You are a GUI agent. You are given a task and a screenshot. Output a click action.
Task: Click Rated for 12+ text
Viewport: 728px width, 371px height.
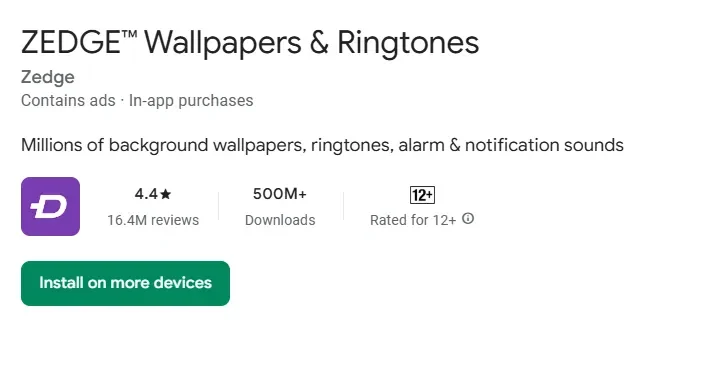click(x=413, y=220)
